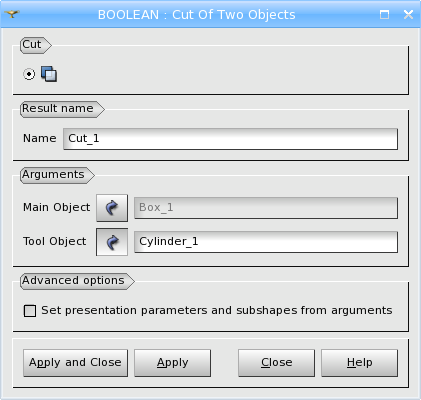Click the SALOME app icon in title bar
The image size is (421, 400).
12,14
